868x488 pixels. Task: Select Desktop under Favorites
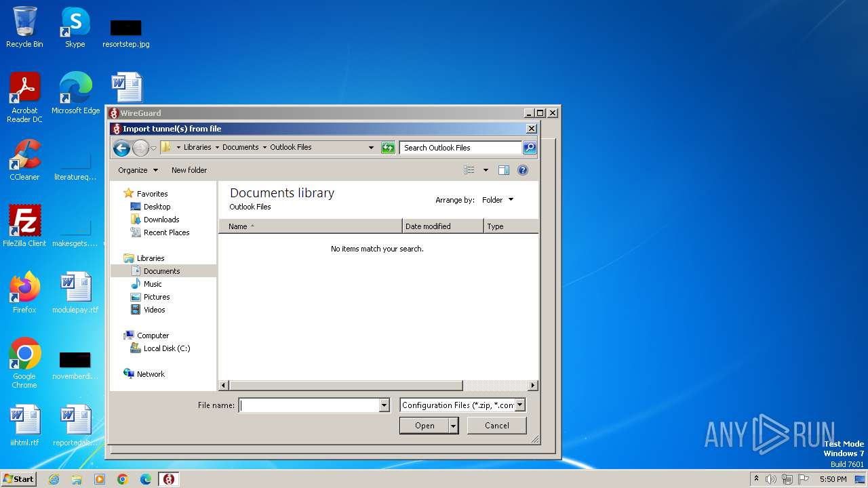157,207
